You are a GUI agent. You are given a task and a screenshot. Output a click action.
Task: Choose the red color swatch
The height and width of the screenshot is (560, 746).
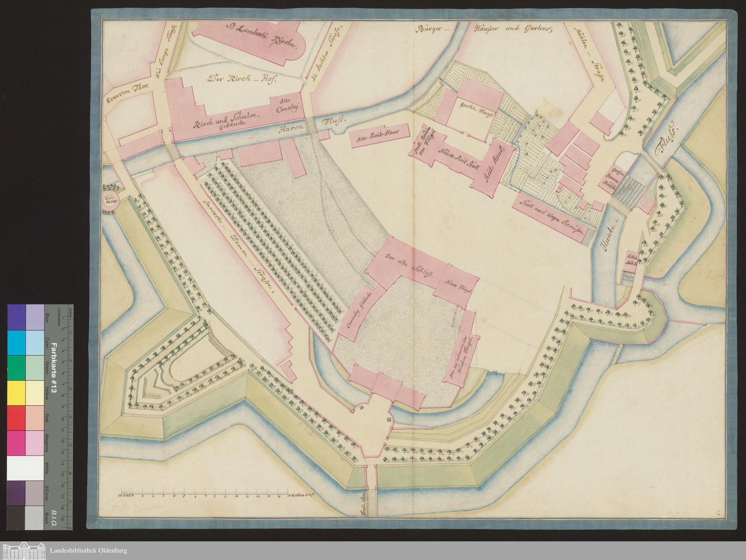16,418
